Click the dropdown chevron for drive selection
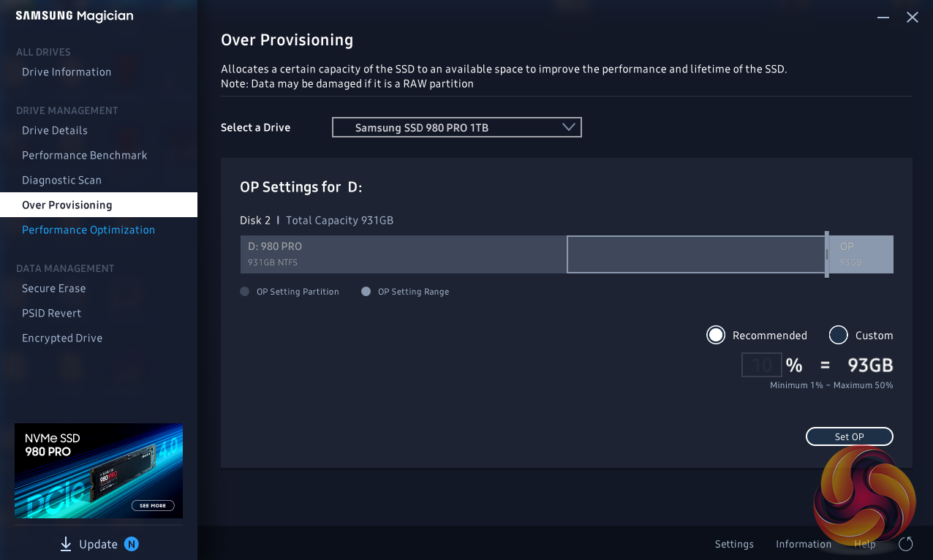 (569, 127)
